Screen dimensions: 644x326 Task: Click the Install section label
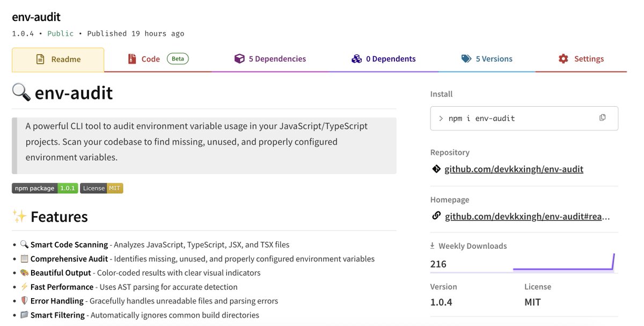[x=442, y=94]
